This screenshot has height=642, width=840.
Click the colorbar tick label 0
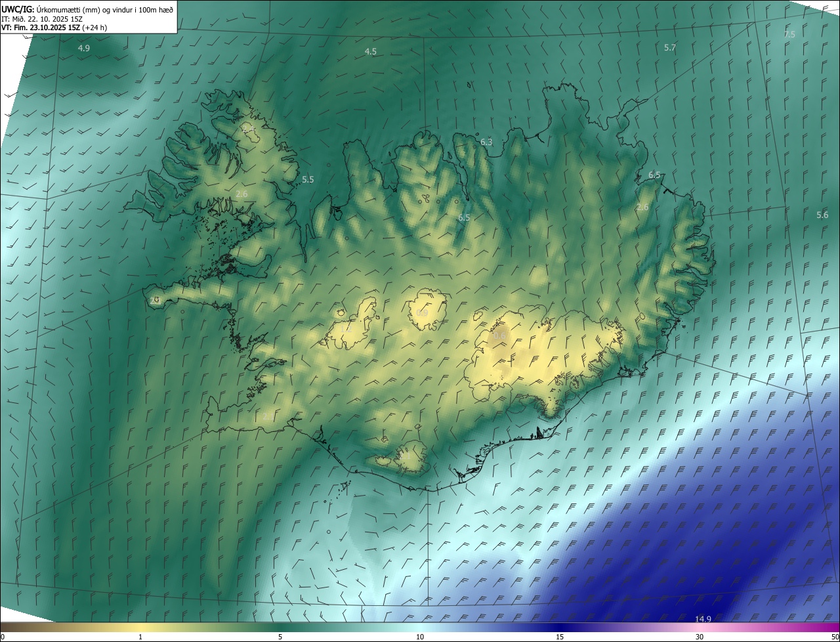click(x=3, y=637)
